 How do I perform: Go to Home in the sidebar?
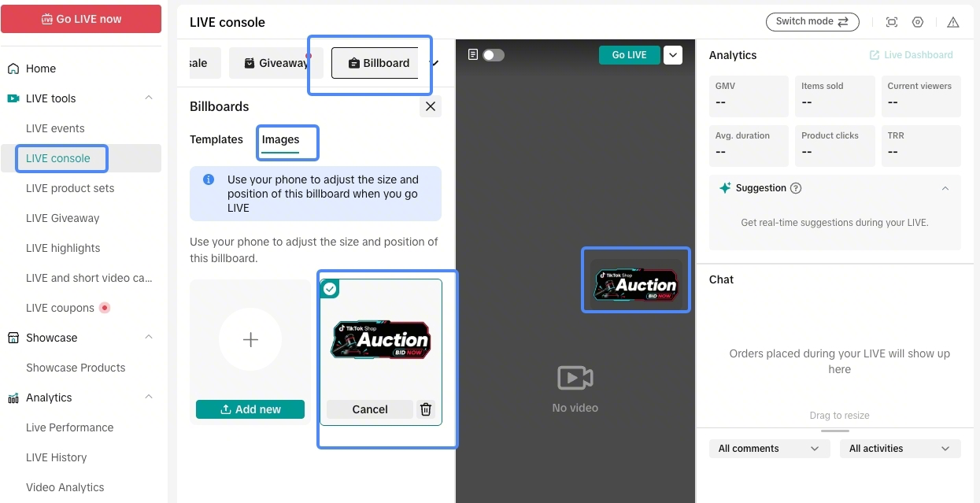pos(41,68)
